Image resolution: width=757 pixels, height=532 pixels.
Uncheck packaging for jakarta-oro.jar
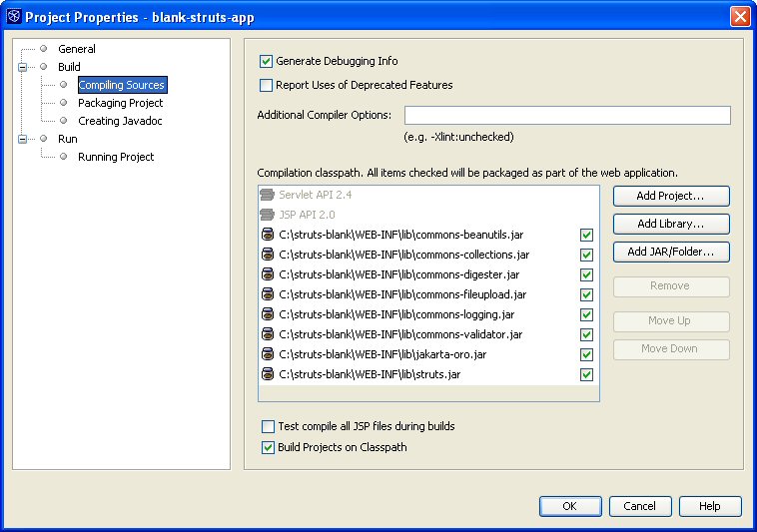586,354
